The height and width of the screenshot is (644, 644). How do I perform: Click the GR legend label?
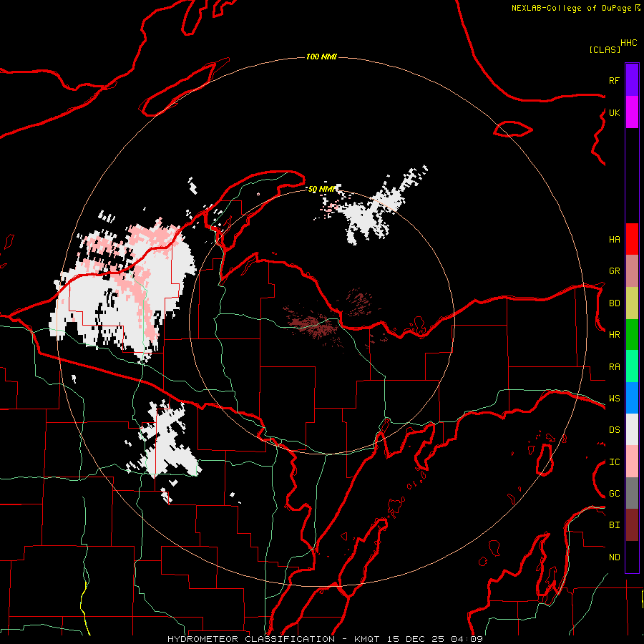pyautogui.click(x=614, y=271)
